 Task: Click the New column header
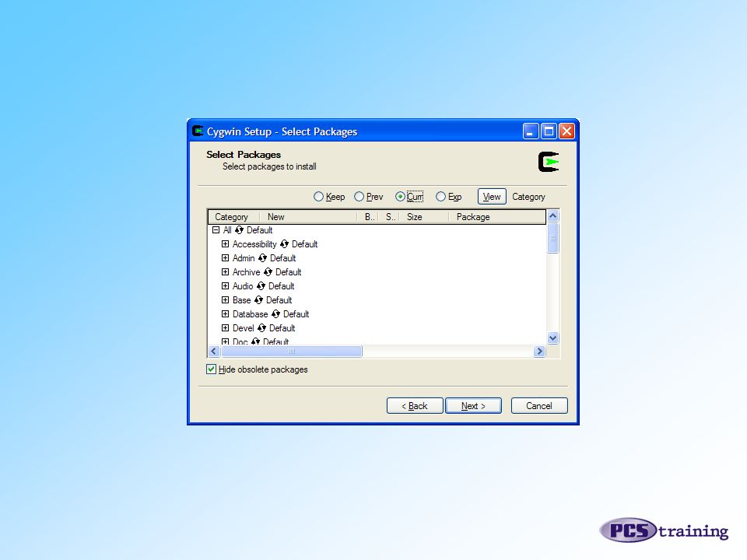coord(309,217)
